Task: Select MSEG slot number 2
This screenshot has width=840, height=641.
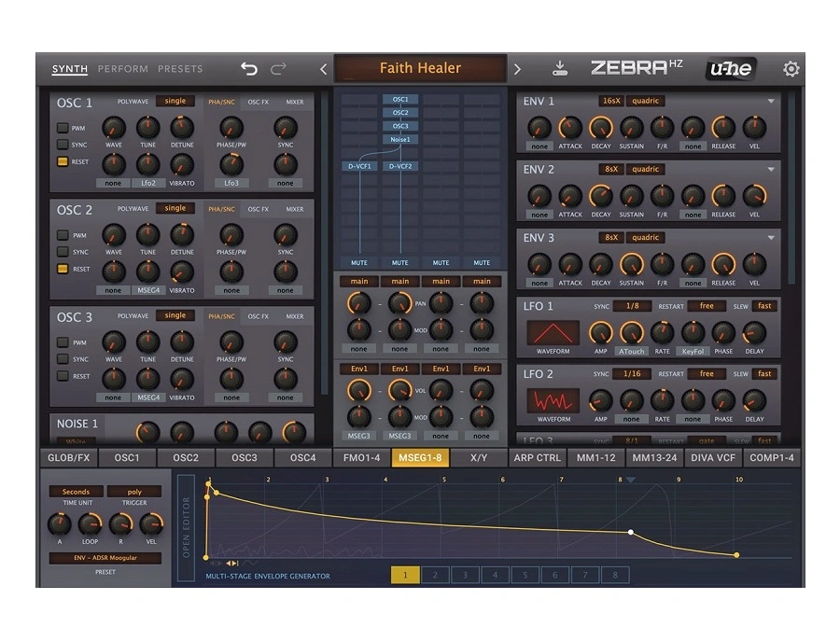Action: (x=435, y=575)
